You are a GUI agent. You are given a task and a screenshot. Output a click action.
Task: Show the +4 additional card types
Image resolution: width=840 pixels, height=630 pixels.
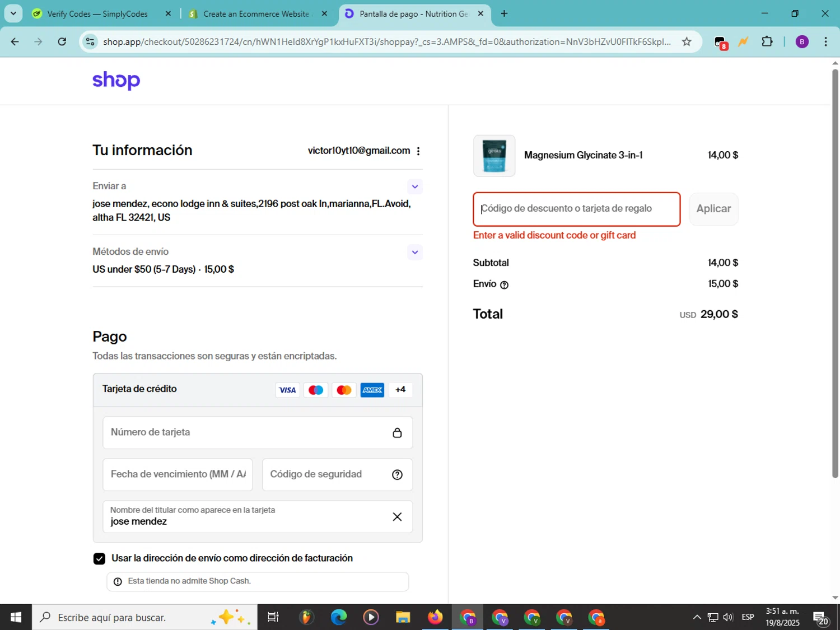400,390
